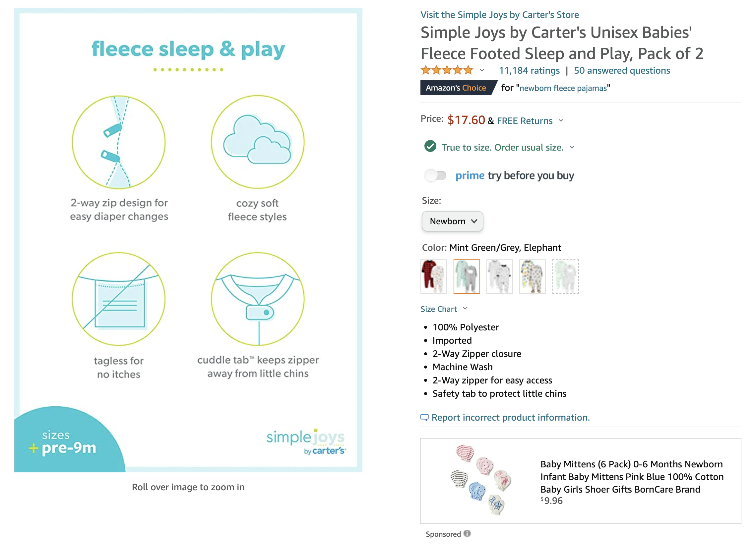
Task: Click the report speech bubble icon
Action: tap(424, 417)
